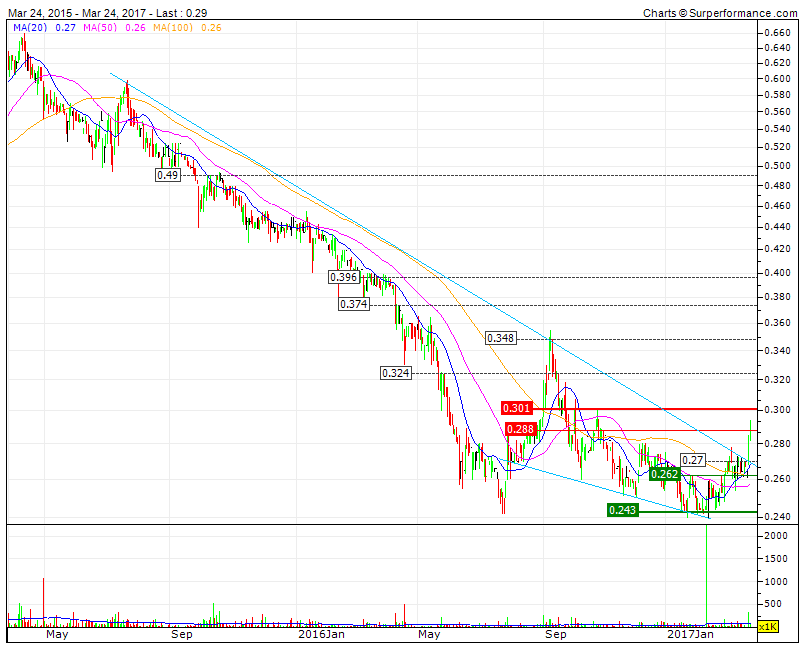The image size is (805, 650).
Task: Click the 2000 volume axis value
Action: (776, 536)
